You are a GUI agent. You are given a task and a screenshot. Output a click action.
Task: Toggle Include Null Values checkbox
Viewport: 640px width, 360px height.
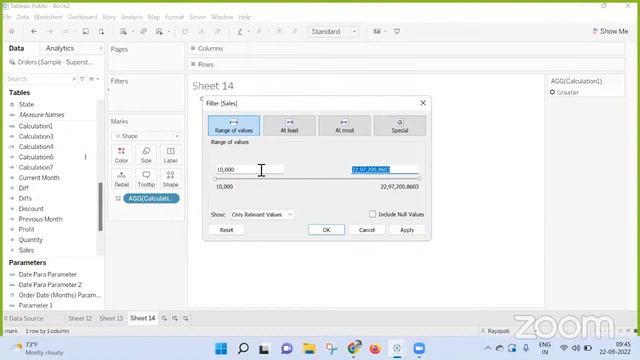372,214
